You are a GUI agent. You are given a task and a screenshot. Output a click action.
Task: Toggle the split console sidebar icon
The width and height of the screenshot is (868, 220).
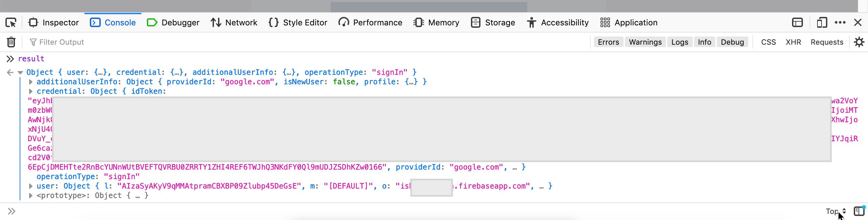coord(859,212)
